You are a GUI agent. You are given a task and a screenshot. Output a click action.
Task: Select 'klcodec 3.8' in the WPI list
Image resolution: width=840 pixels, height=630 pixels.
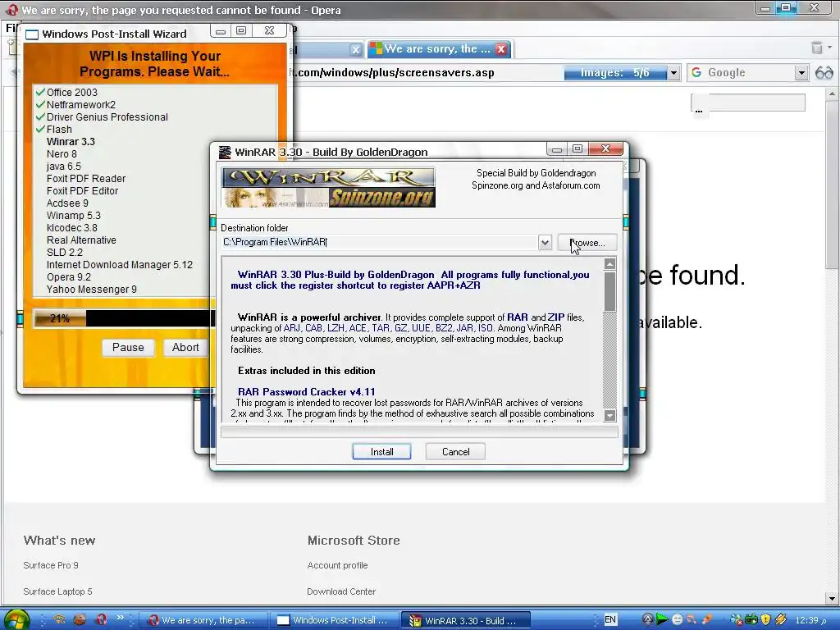72,228
